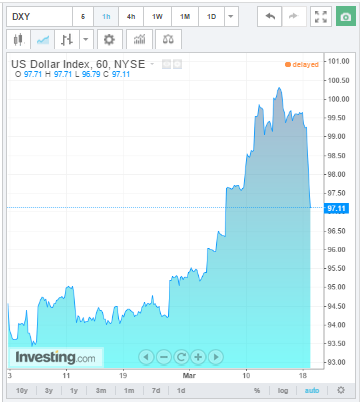Toggle legend visibility eye icon
This screenshot has width=361, height=404.
point(166,64)
